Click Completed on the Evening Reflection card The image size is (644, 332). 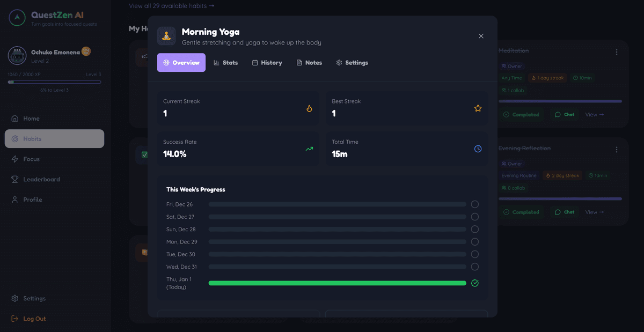[x=521, y=212]
